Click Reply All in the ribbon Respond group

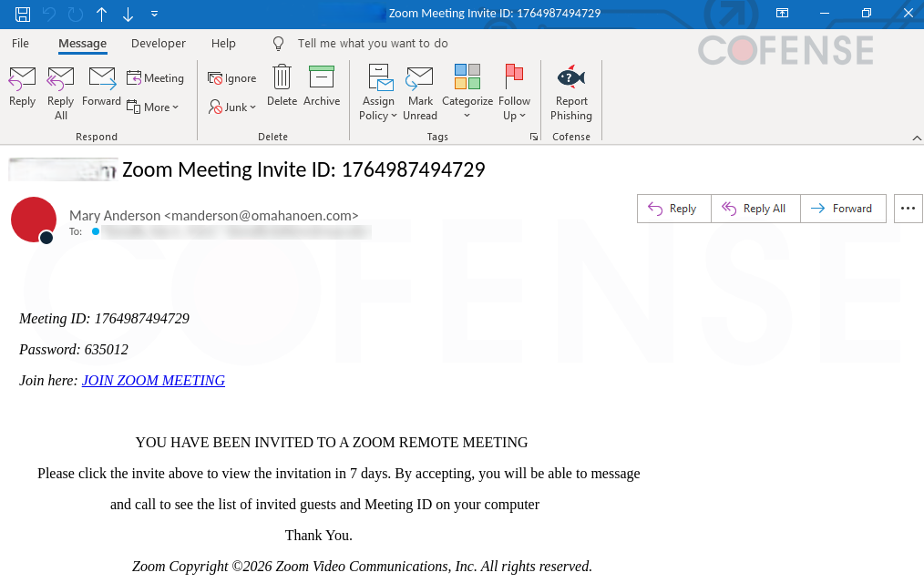pos(61,93)
